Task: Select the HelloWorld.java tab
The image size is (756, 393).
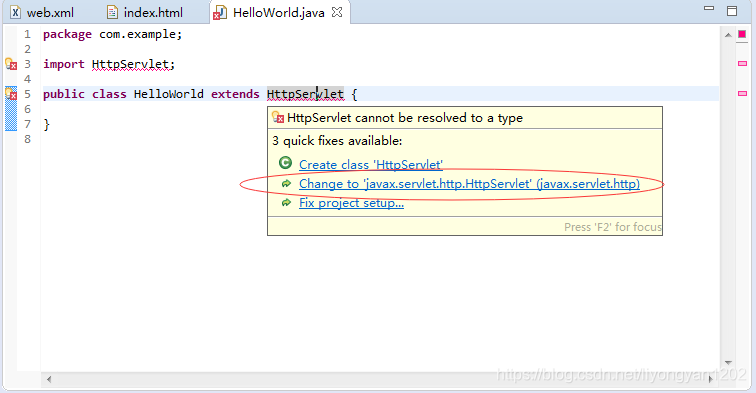Action: click(279, 13)
